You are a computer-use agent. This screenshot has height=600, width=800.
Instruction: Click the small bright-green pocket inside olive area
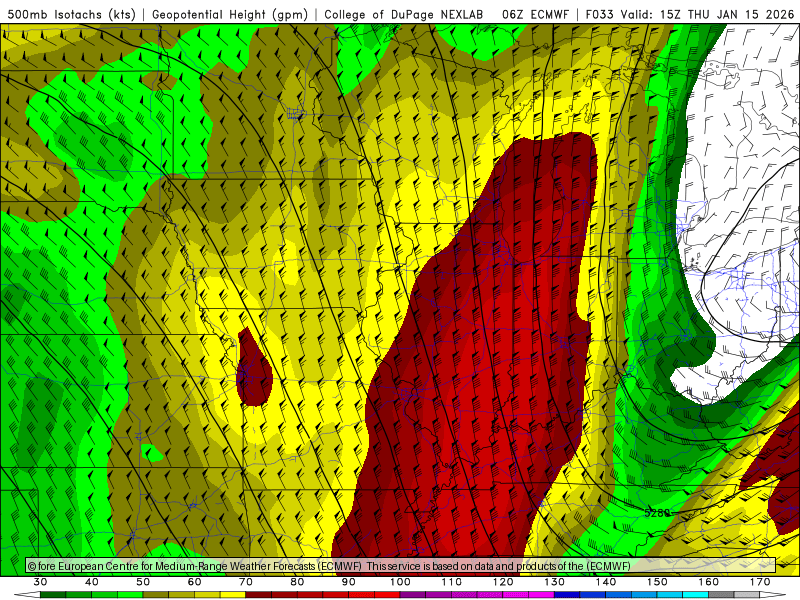(x=152, y=453)
